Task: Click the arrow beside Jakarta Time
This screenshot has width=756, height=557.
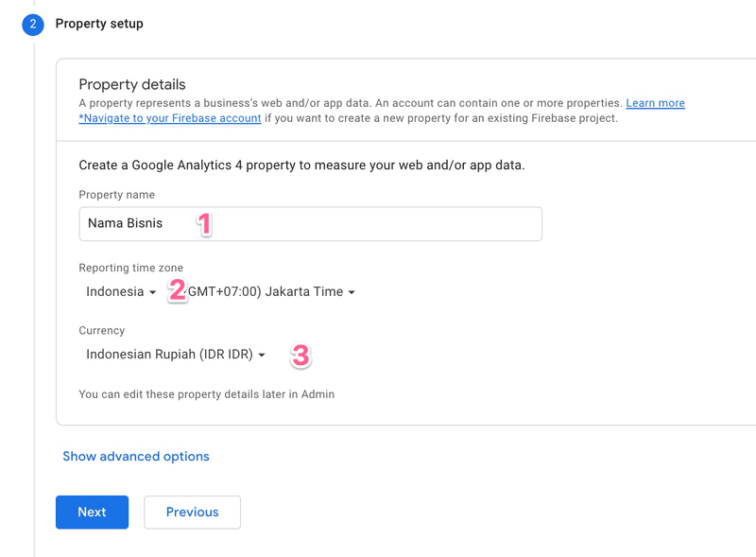Action: [352, 292]
